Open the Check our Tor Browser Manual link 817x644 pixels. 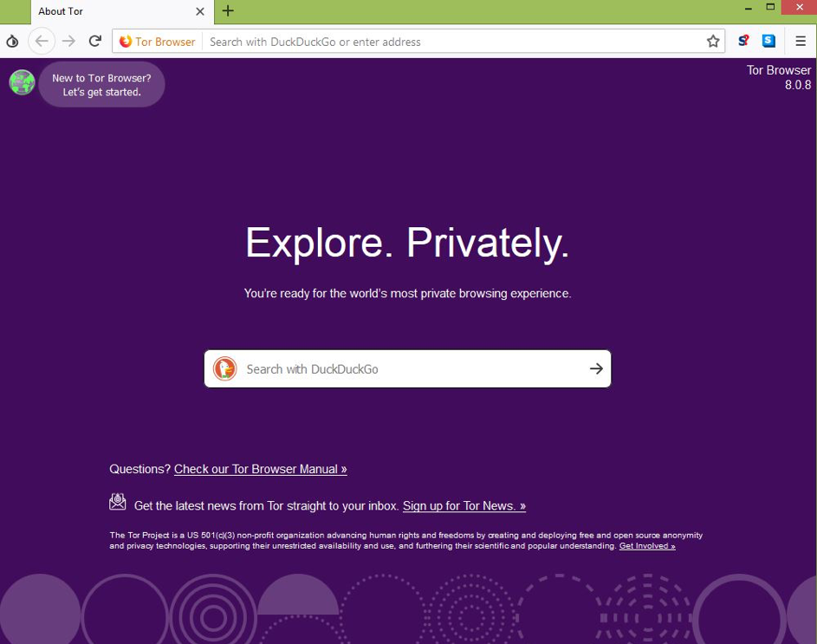pyautogui.click(x=260, y=469)
